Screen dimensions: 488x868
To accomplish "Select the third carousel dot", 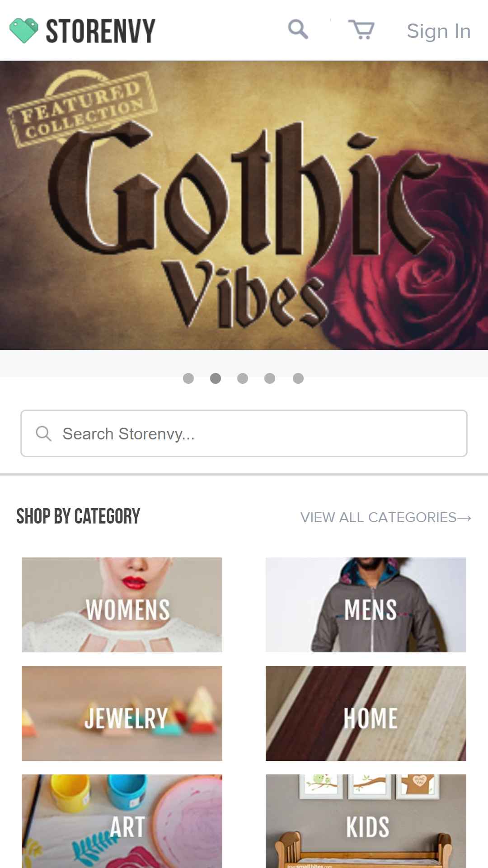I will point(243,378).
